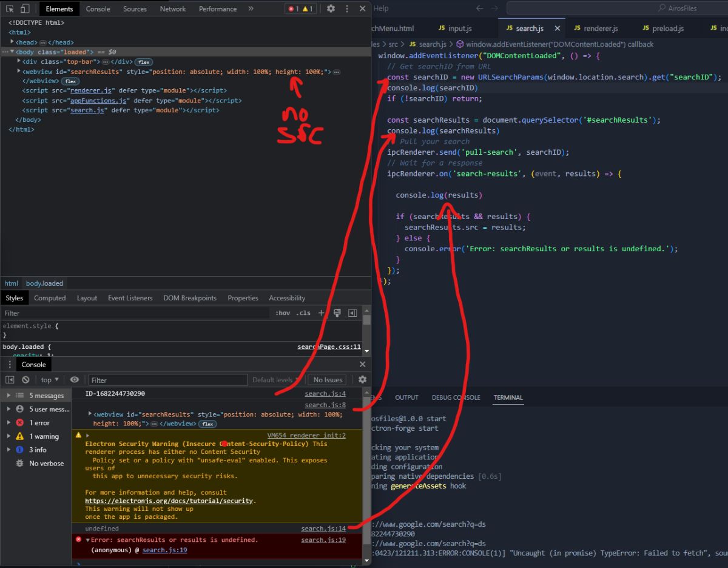Screen dimensions: 728x568
Task: Add a new style rule plus icon
Action: (x=322, y=313)
